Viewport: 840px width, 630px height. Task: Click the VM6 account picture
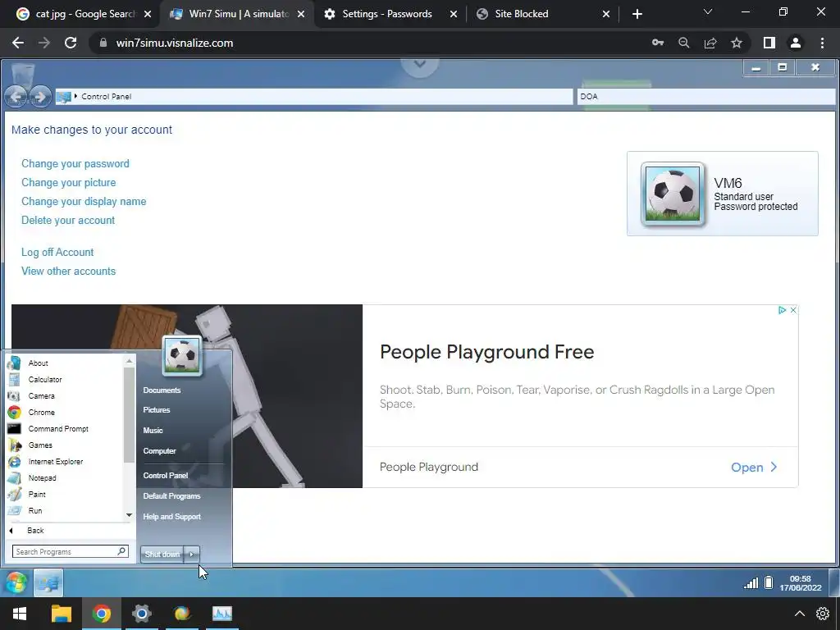coord(673,194)
